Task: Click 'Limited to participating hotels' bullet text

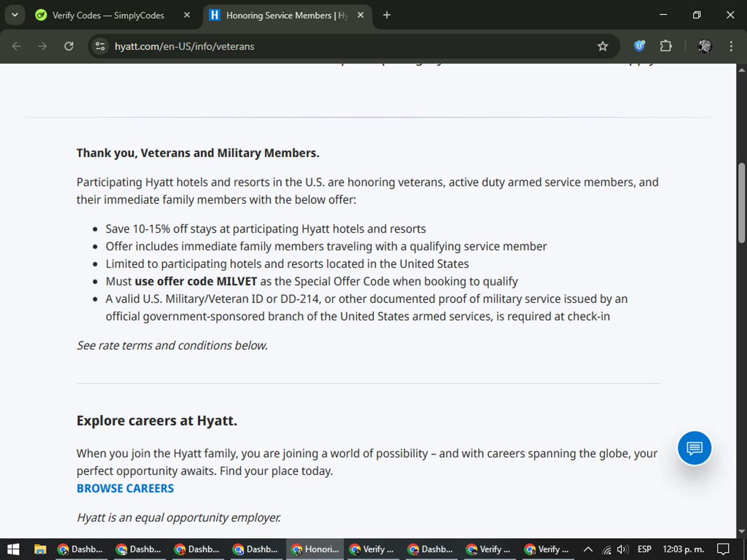Action: click(x=287, y=264)
